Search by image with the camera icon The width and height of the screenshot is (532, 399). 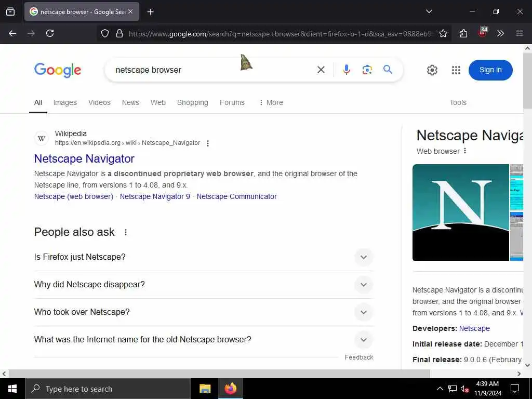pyautogui.click(x=367, y=70)
